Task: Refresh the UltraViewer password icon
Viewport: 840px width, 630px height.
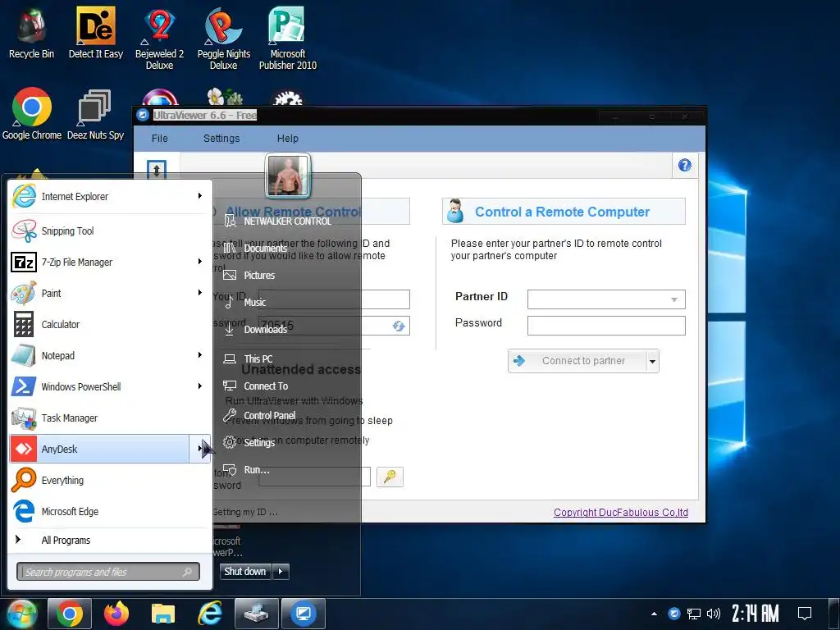Action: pyautogui.click(x=399, y=326)
